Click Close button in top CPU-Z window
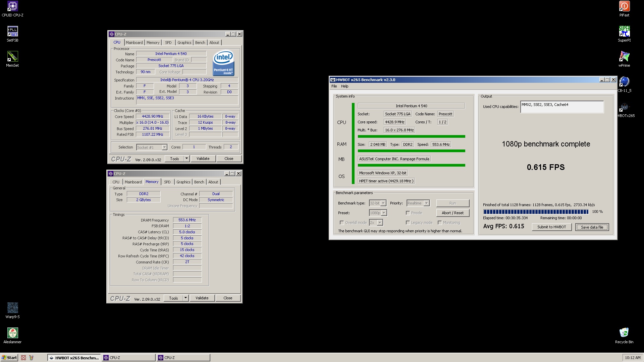644x362 pixels. pyautogui.click(x=229, y=159)
